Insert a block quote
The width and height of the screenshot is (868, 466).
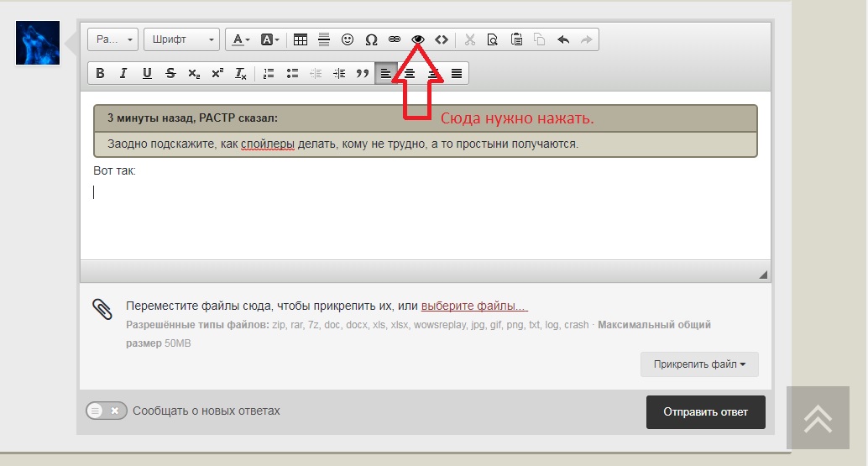(x=363, y=73)
